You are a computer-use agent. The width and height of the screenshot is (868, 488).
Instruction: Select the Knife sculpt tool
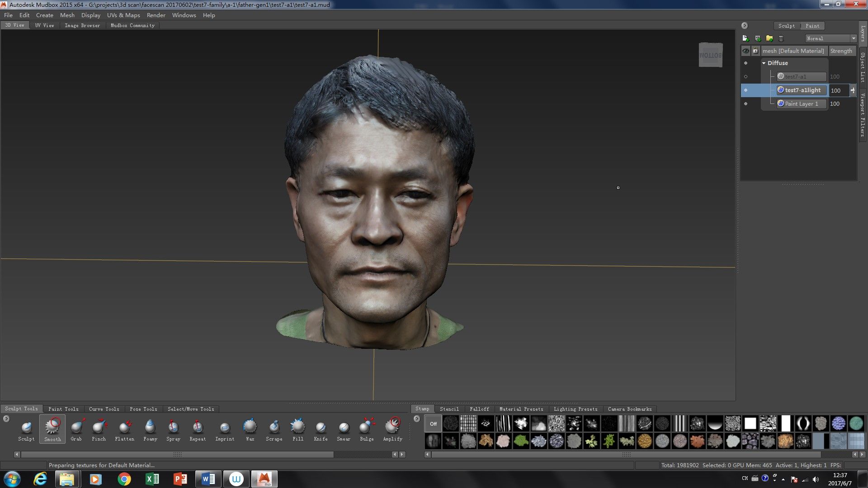tap(321, 428)
